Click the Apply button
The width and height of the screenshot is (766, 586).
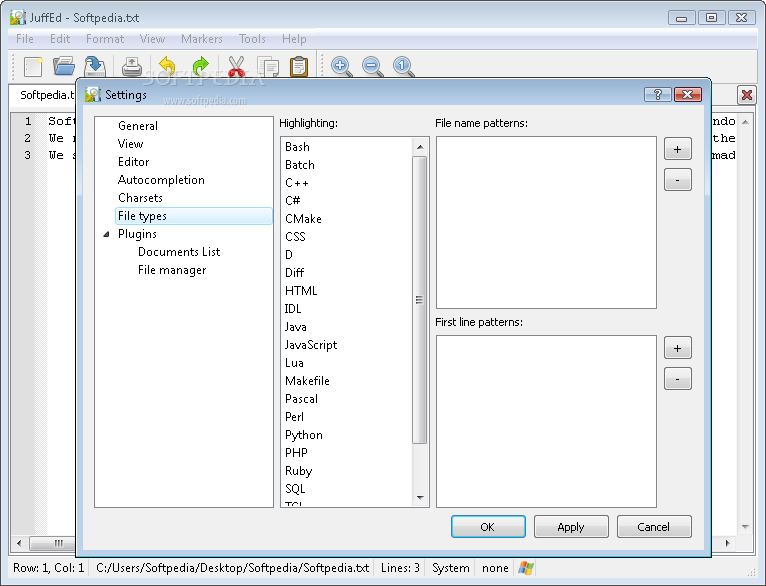(x=571, y=527)
